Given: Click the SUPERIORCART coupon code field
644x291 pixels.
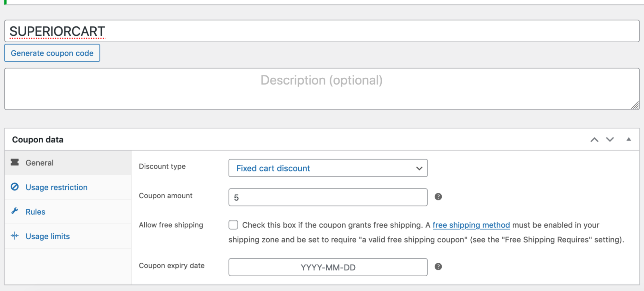Looking at the screenshot, I should (322, 31).
